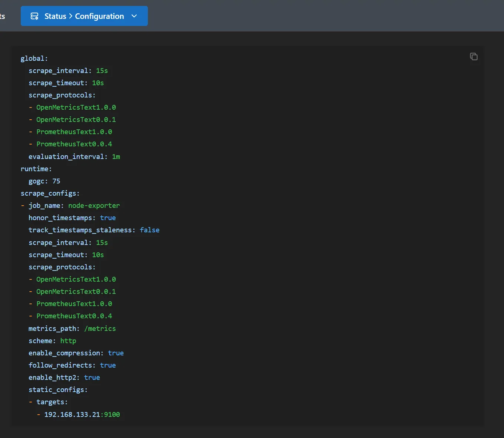Viewport: 504px width, 438px height.
Task: Select the target address 192.168.133.21:9100
Action: (x=82, y=415)
